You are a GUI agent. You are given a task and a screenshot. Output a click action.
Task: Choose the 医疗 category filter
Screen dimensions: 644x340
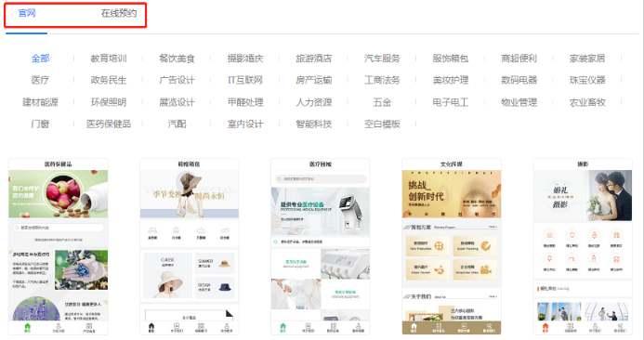pyautogui.click(x=40, y=80)
